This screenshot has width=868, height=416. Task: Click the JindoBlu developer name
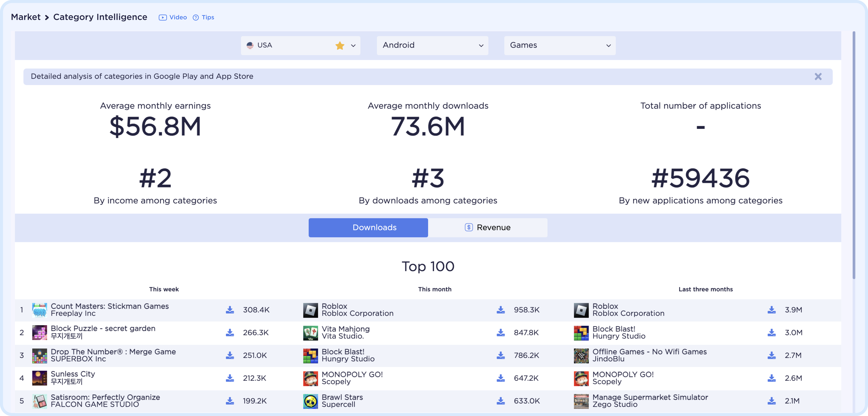click(x=608, y=359)
